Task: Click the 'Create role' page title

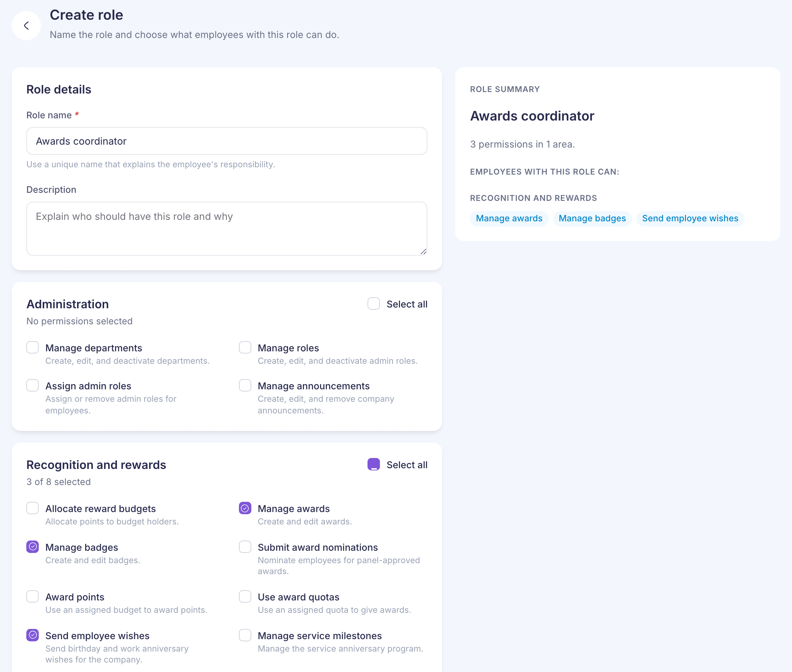Action: (87, 15)
